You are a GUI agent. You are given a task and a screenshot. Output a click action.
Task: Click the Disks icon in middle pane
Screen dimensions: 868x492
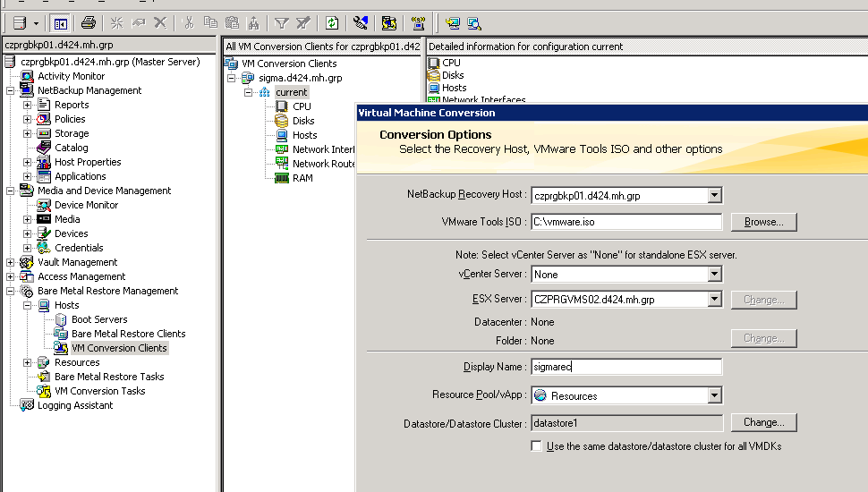pos(282,121)
